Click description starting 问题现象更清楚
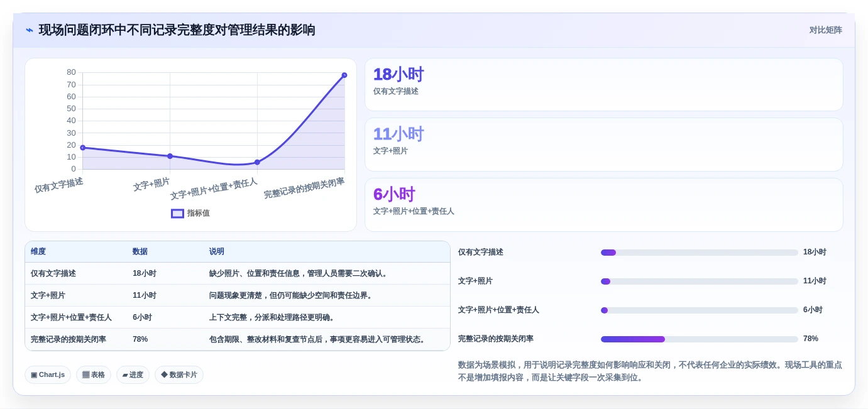Image resolution: width=868 pixels, height=409 pixels. click(292, 296)
